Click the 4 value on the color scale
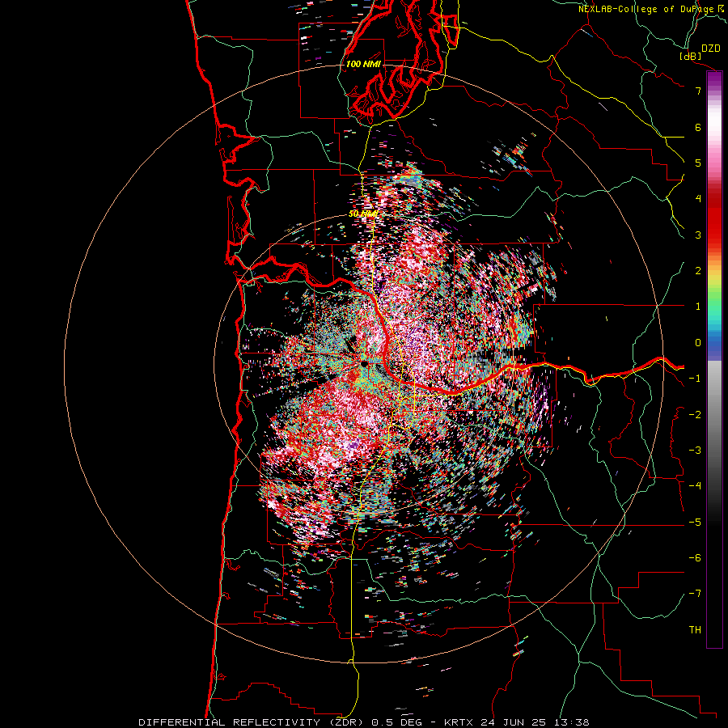The height and width of the screenshot is (728, 728). point(698,199)
